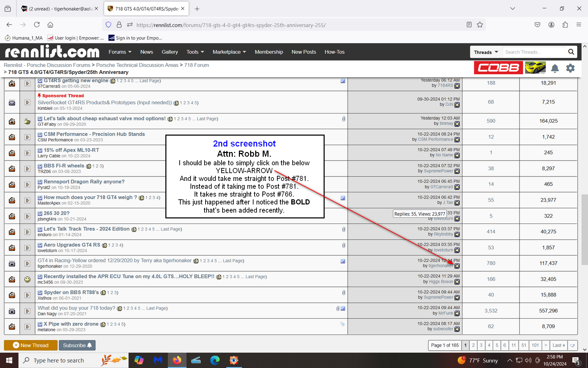This screenshot has height=368, width=588.
Task: Open the '265 30 20?' thread link
Action: click(x=56, y=213)
